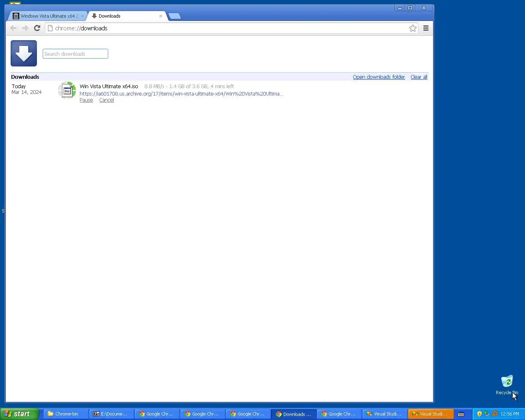Click the page icon in the address bar
The image size is (525, 420).
point(50,28)
